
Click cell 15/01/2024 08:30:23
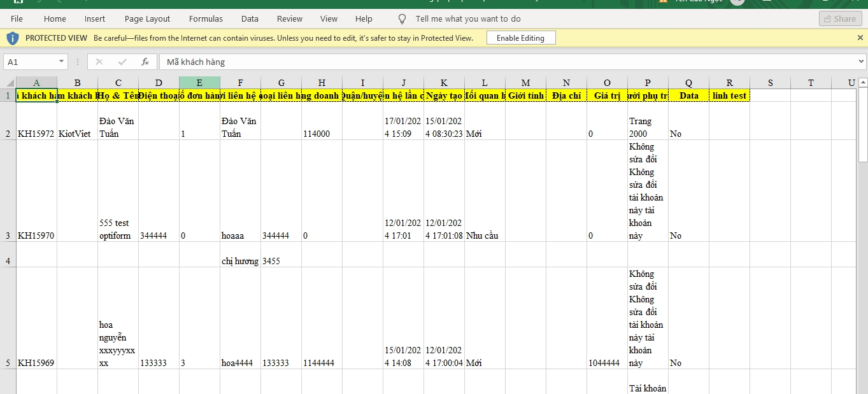point(444,121)
